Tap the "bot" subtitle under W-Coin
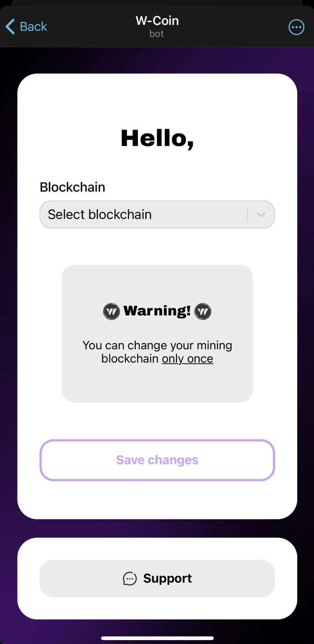 click(x=157, y=34)
